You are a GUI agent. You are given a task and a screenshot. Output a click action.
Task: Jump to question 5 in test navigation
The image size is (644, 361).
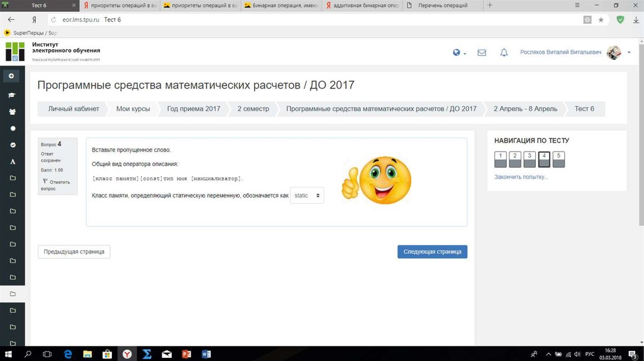point(558,159)
